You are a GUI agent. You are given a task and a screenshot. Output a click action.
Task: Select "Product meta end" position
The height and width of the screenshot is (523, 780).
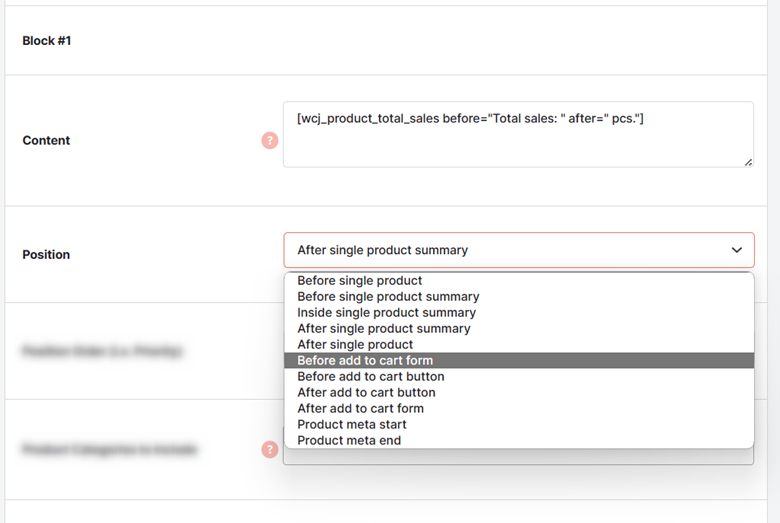519,440
